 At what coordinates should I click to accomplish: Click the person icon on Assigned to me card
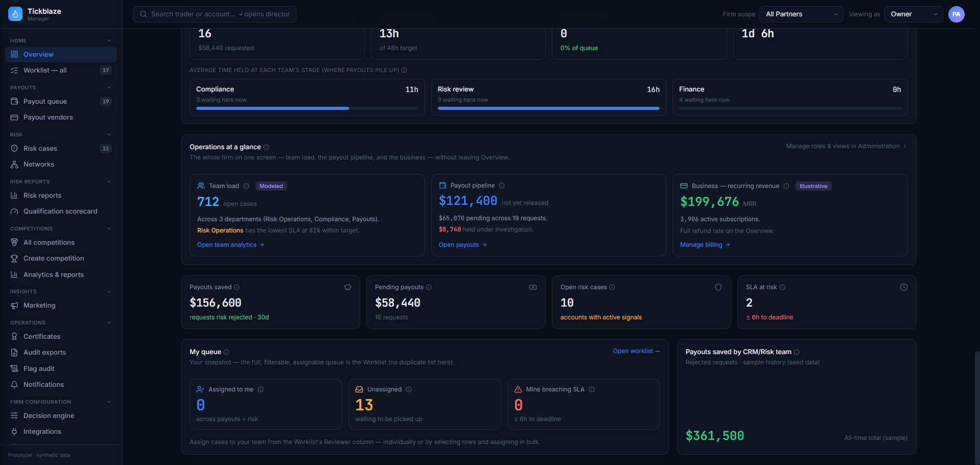click(x=200, y=389)
